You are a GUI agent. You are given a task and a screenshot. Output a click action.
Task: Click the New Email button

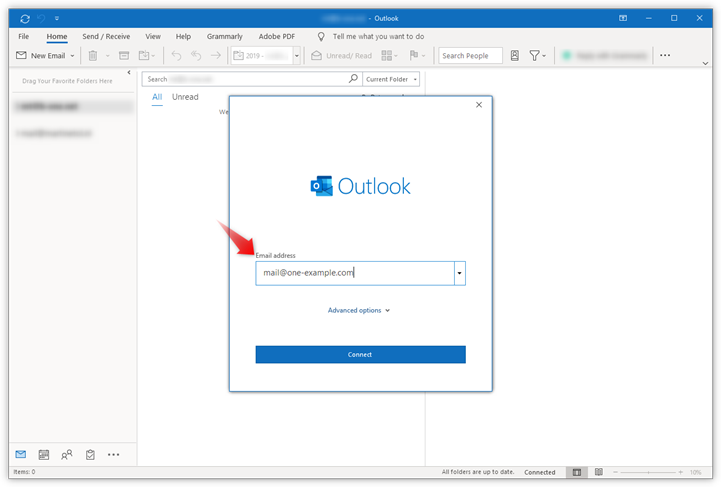click(41, 56)
